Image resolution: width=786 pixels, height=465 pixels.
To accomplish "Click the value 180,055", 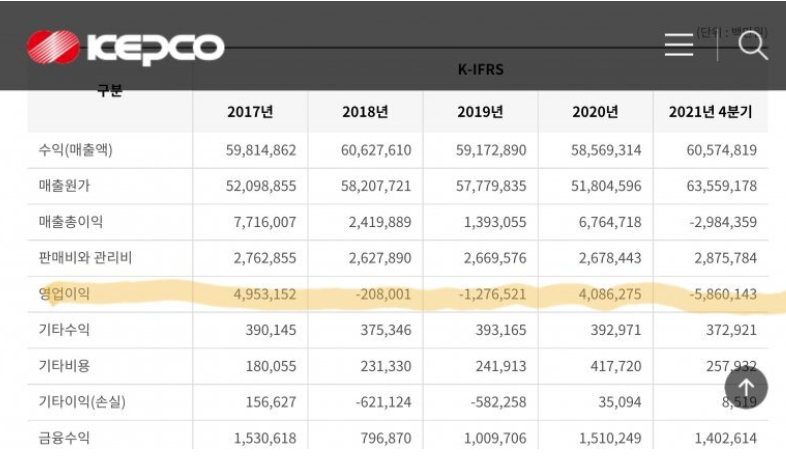I will pyautogui.click(x=271, y=366).
